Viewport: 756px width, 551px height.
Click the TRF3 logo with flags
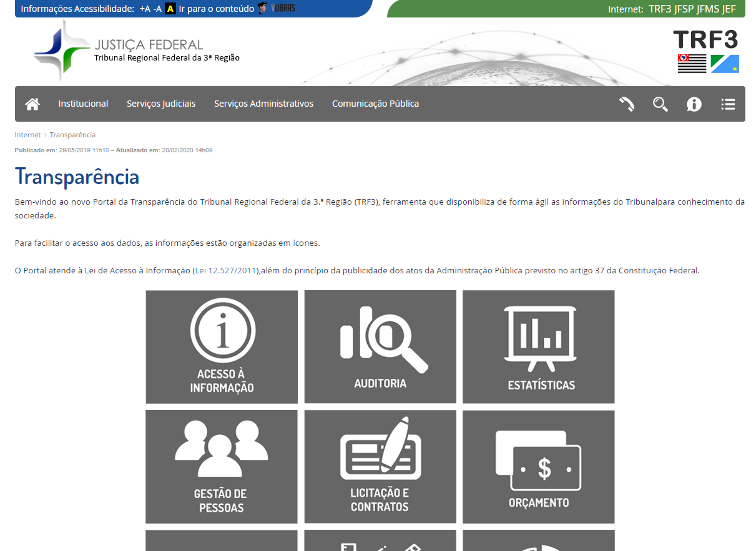tap(706, 51)
